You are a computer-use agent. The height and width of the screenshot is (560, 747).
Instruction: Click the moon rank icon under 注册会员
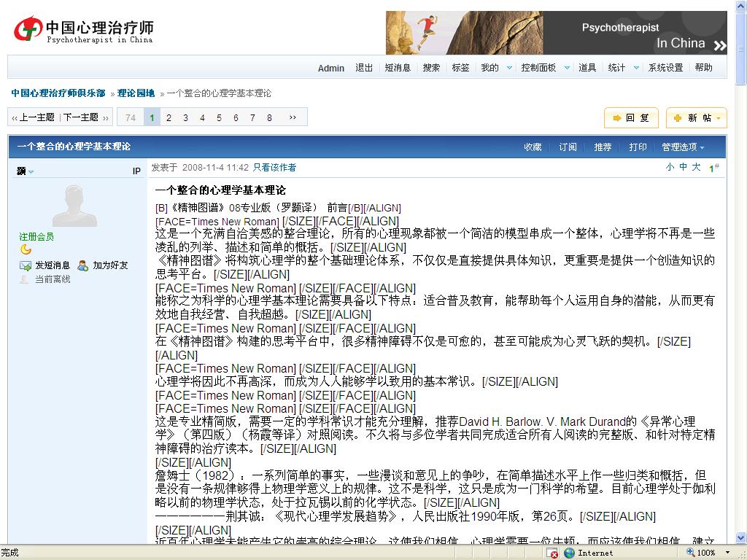pyautogui.click(x=26, y=249)
